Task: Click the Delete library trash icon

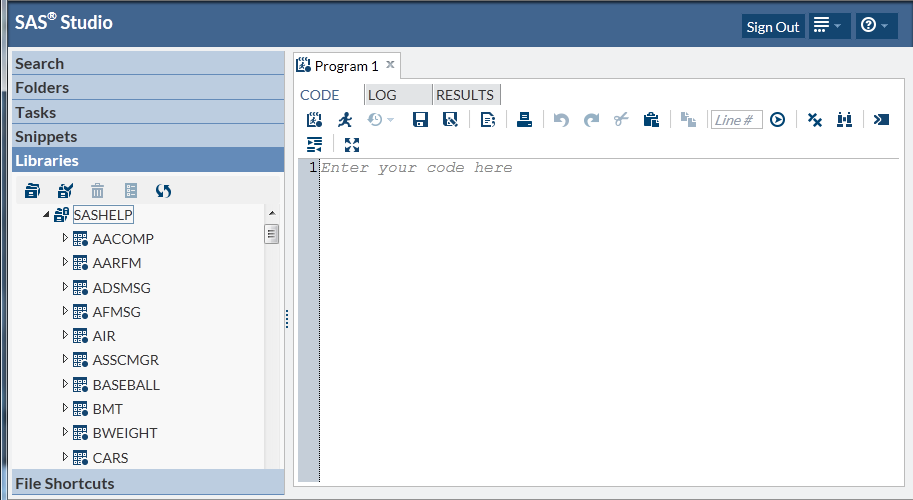Action: [97, 190]
